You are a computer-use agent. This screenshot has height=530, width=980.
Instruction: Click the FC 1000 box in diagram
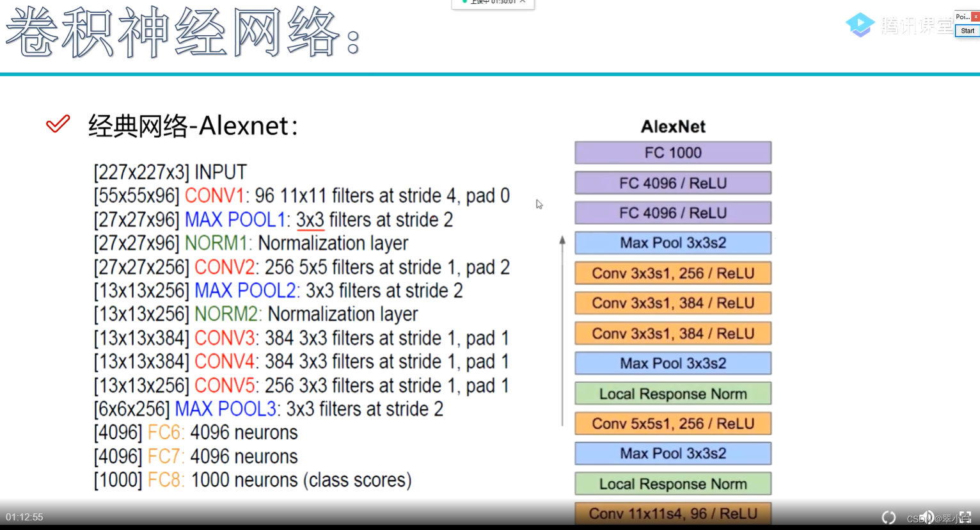[673, 153]
